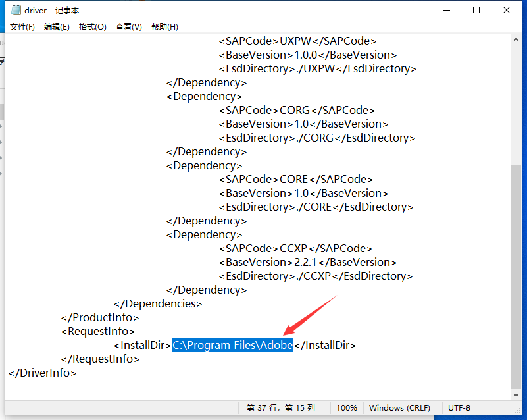
Task: Click the SAPCode UXPW line
Action: click(297, 41)
